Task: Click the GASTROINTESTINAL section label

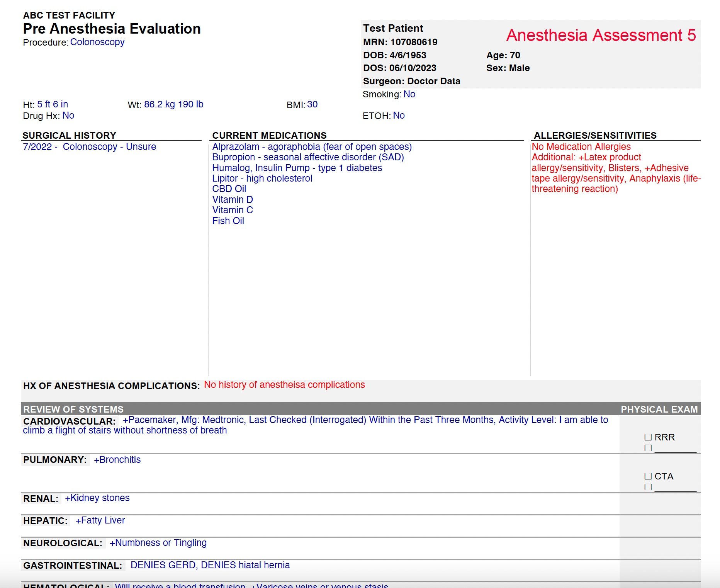Action: 73,566
